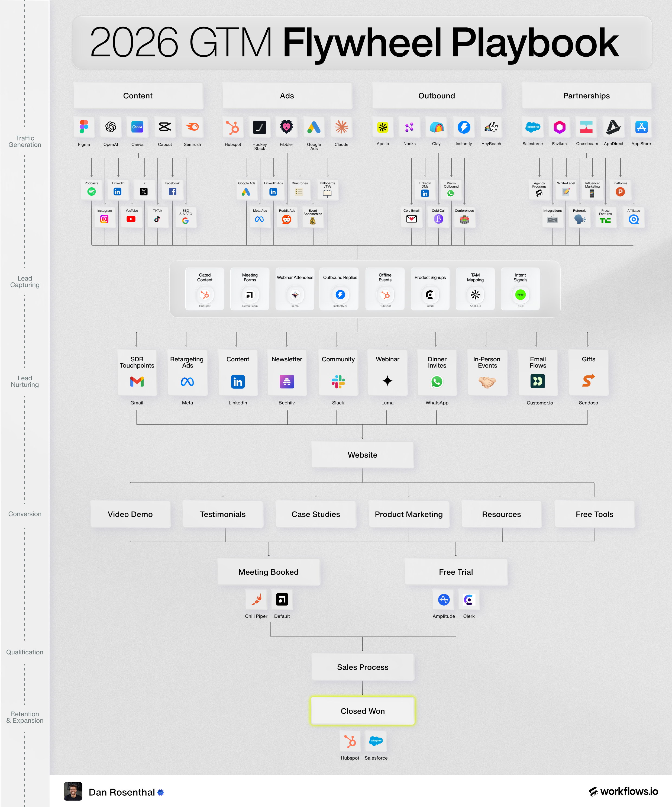Click the Sales Process box

363,667
